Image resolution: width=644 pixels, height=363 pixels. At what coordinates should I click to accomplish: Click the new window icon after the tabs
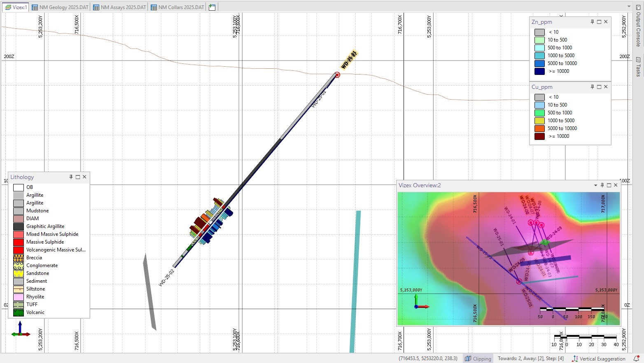click(x=212, y=7)
